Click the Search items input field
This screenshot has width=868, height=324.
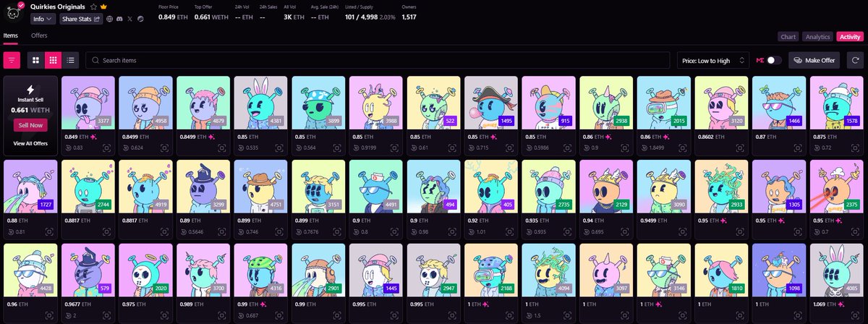376,61
